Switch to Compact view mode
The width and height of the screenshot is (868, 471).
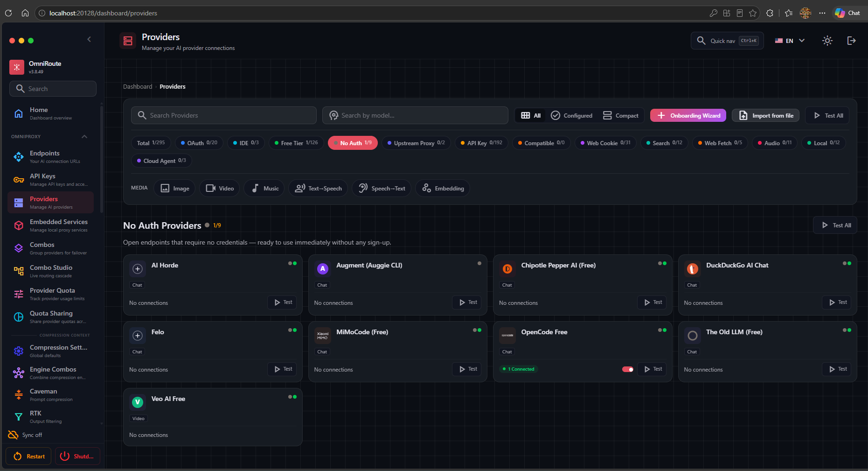(x=620, y=116)
